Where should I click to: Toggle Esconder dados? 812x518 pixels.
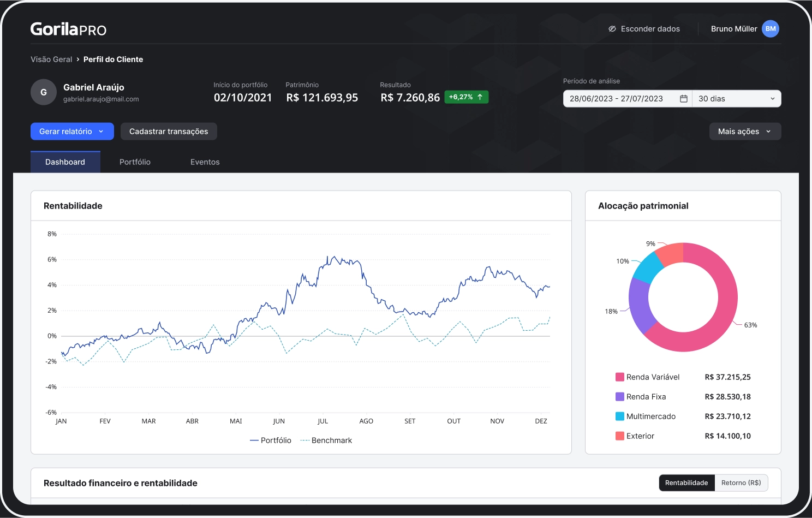click(x=644, y=29)
